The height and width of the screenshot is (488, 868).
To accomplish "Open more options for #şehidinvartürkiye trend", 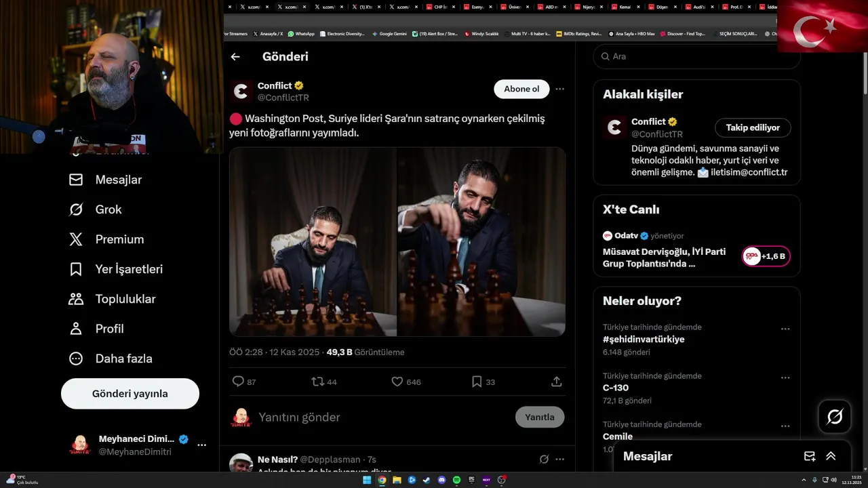I will (785, 329).
